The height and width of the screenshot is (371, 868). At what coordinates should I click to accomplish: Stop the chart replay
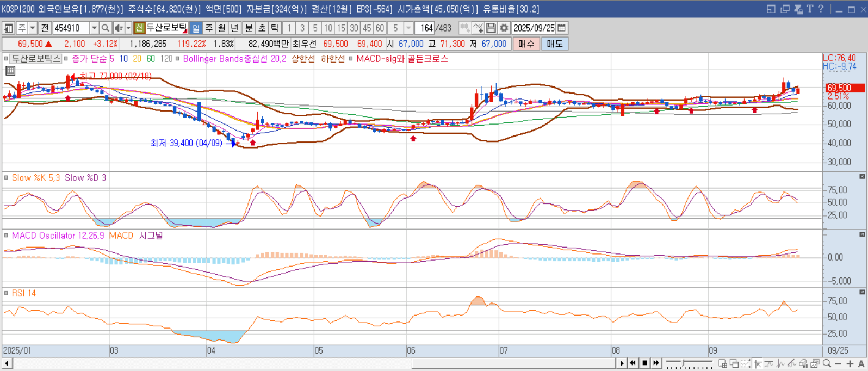(x=644, y=363)
